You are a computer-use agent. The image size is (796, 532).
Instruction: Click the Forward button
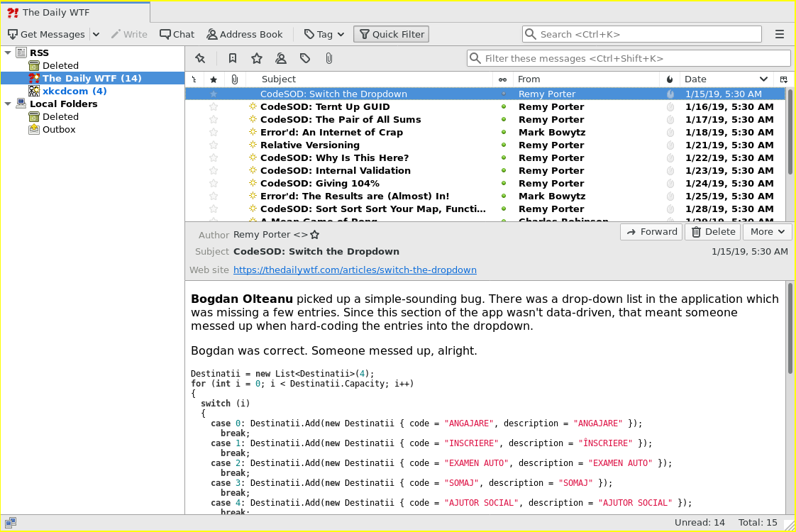coord(652,232)
